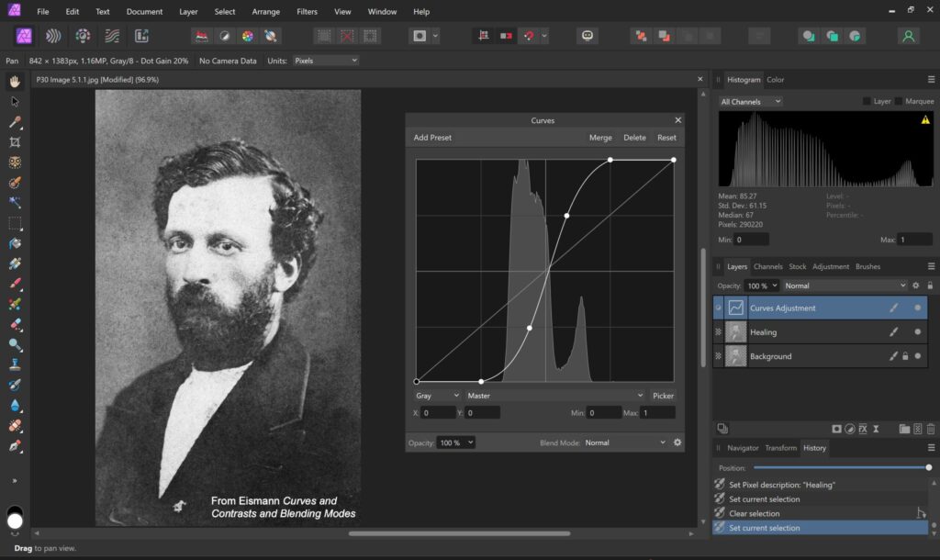Switch to the Channels tab
The image size is (940, 560).
[x=767, y=266]
